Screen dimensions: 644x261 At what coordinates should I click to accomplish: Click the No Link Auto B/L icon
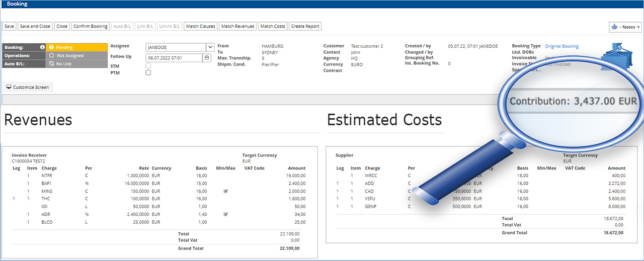point(51,64)
